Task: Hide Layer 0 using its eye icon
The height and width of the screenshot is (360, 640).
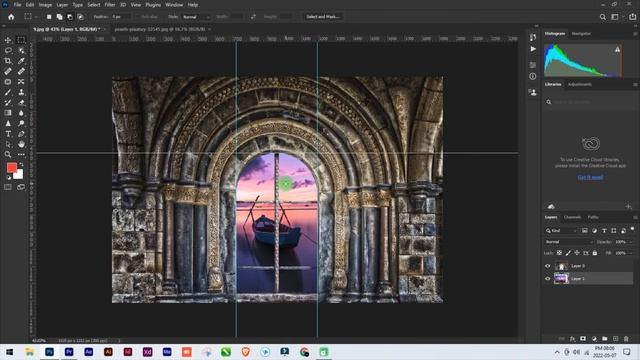Action: point(548,266)
